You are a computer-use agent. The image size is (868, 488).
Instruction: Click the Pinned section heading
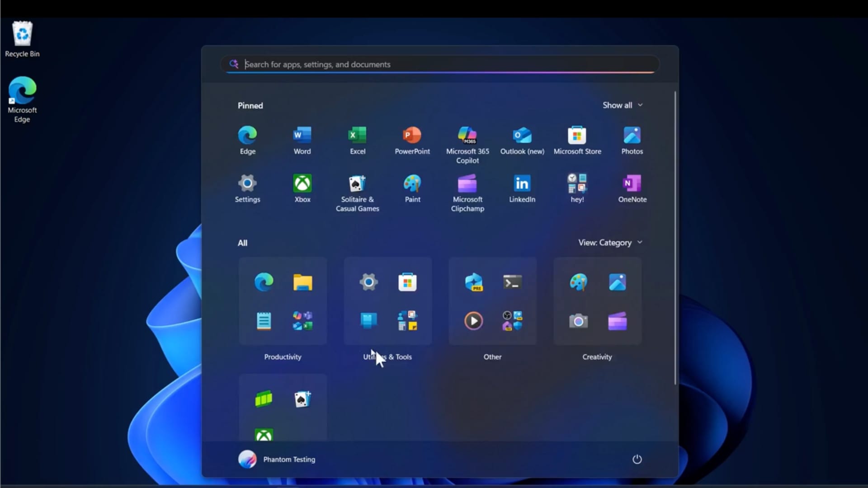tap(250, 106)
